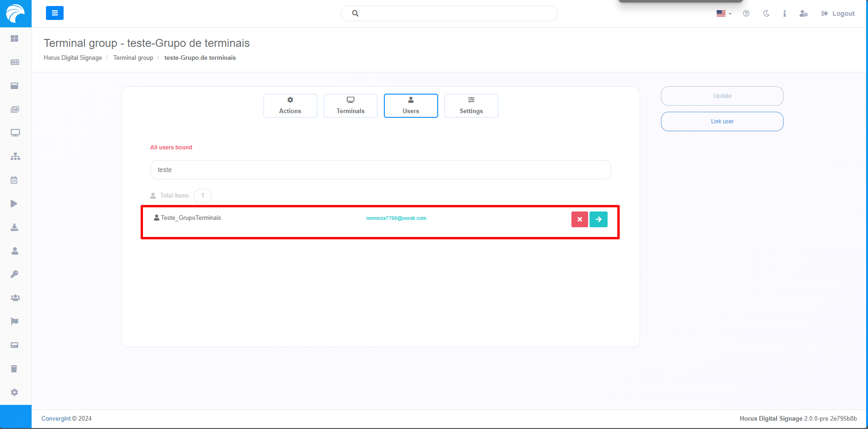Open the Settings tab

(471, 106)
